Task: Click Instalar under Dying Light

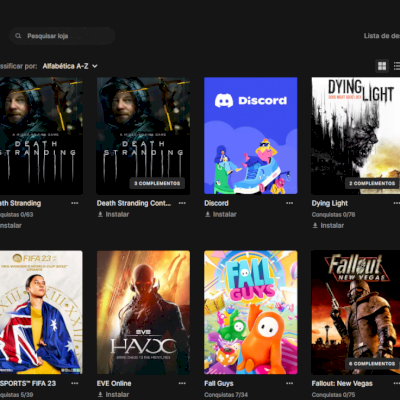Action: 328,225
